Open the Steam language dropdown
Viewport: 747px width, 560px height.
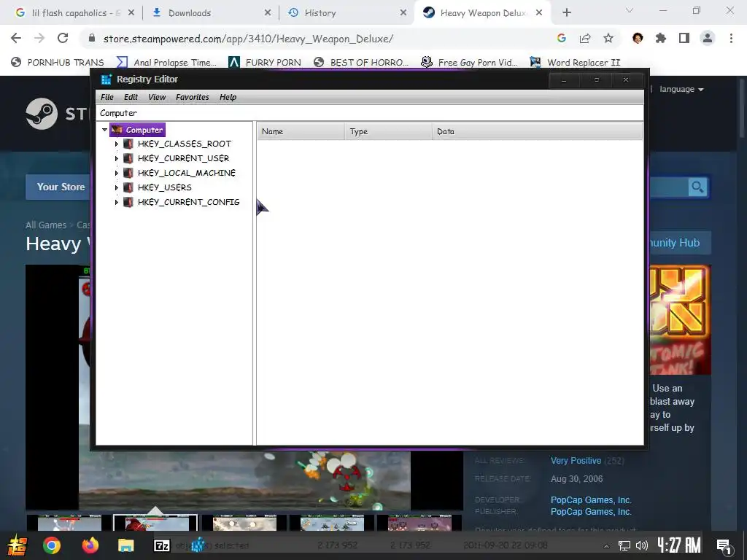pos(681,89)
